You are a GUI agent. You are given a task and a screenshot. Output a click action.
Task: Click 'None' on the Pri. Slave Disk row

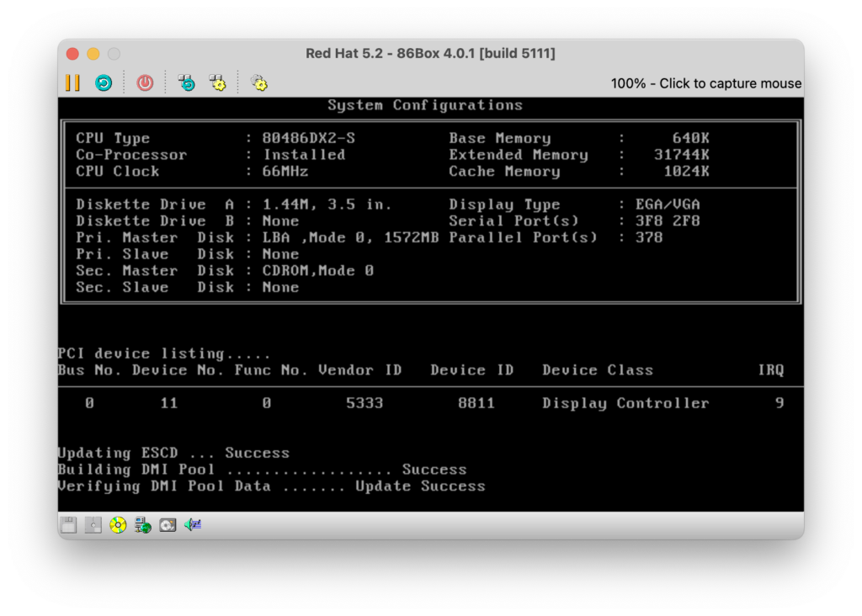point(280,254)
